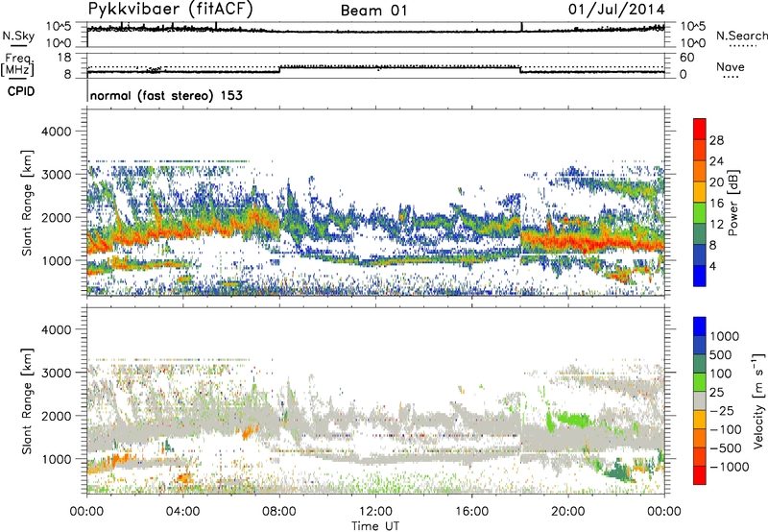Screen dimensions: 768x532
Task: Click the N.Search legend label
Action: point(741,36)
